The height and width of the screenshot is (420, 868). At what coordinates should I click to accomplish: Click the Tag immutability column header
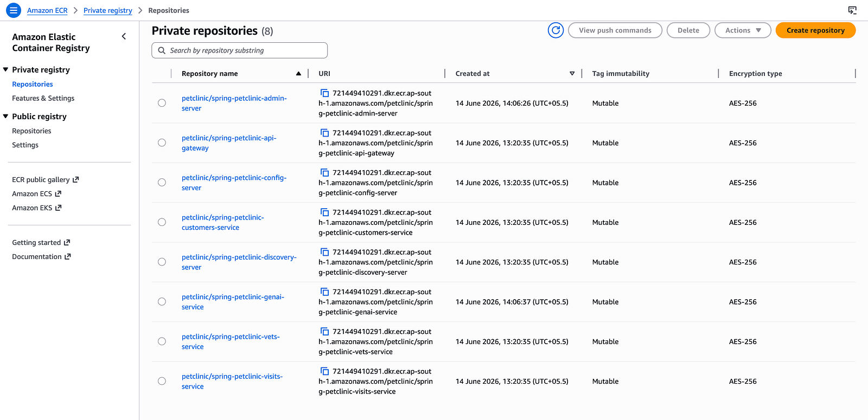point(621,74)
